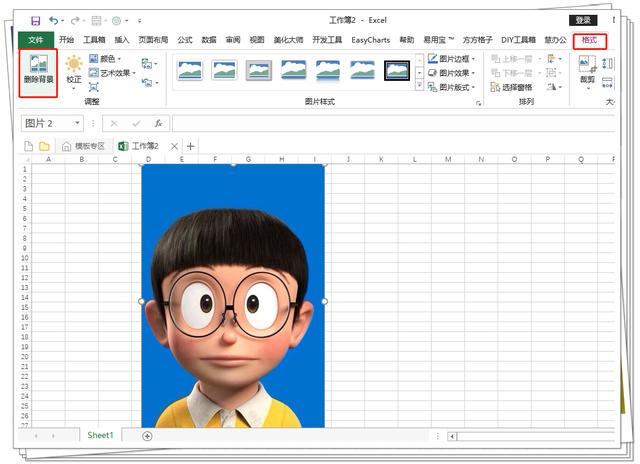Click the formula bar cancel X icon
The height and width of the screenshot is (464, 640).
tap(114, 123)
